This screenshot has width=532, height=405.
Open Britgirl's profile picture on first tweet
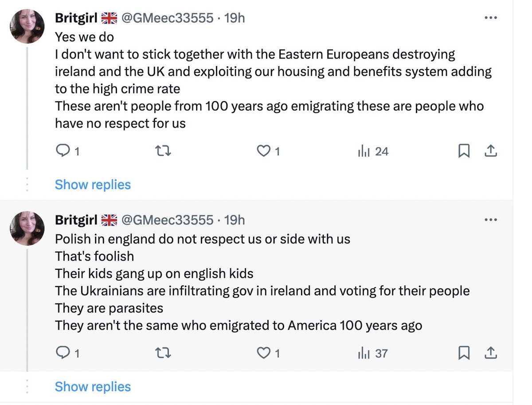[27, 27]
